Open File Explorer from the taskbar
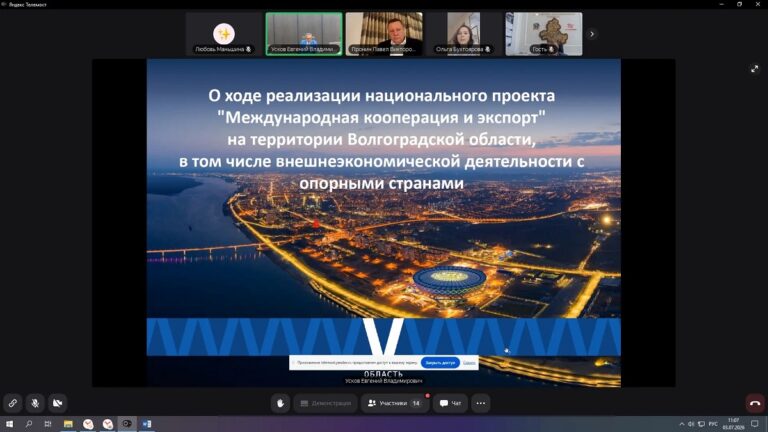 [x=68, y=424]
